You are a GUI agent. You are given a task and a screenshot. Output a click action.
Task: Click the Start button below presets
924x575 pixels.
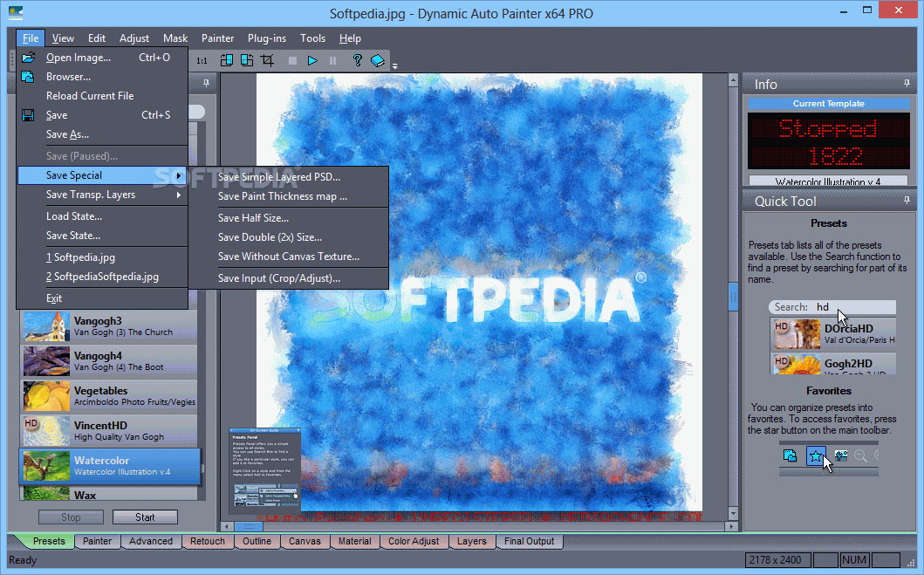coord(145,517)
